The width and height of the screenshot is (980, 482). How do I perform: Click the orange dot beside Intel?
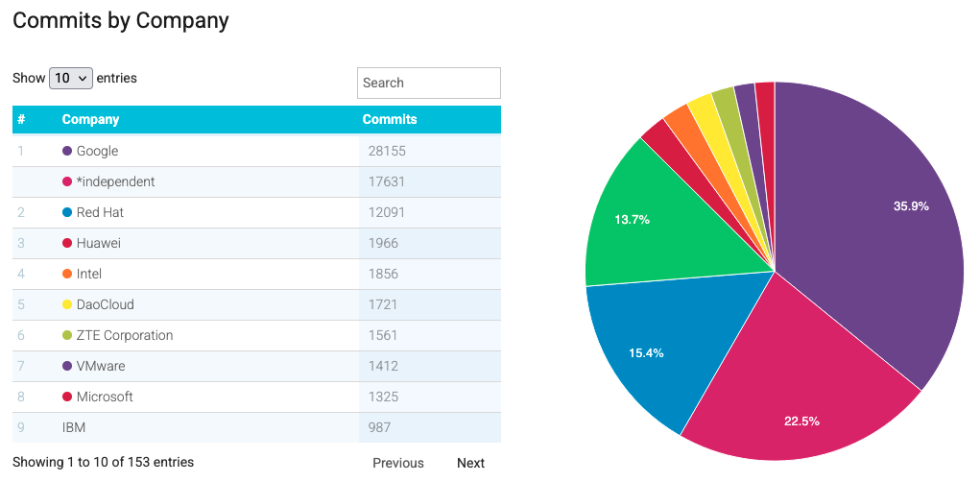67,274
